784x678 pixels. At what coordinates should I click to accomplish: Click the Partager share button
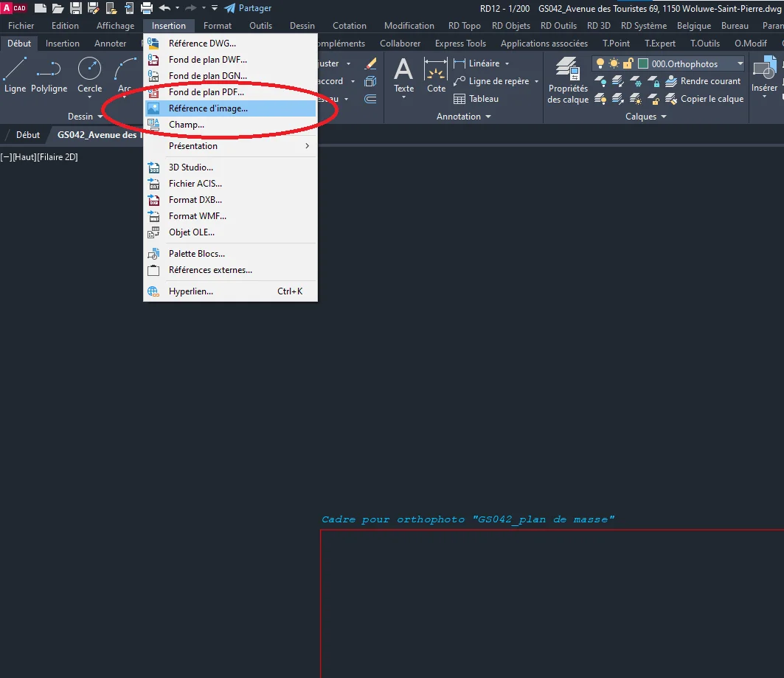coord(248,8)
